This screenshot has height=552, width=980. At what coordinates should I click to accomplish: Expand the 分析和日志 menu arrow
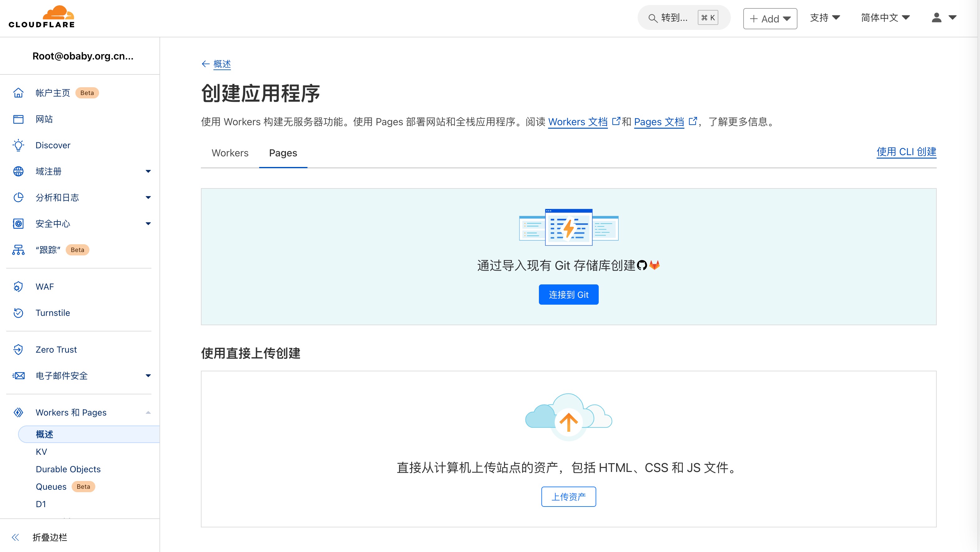pos(148,197)
